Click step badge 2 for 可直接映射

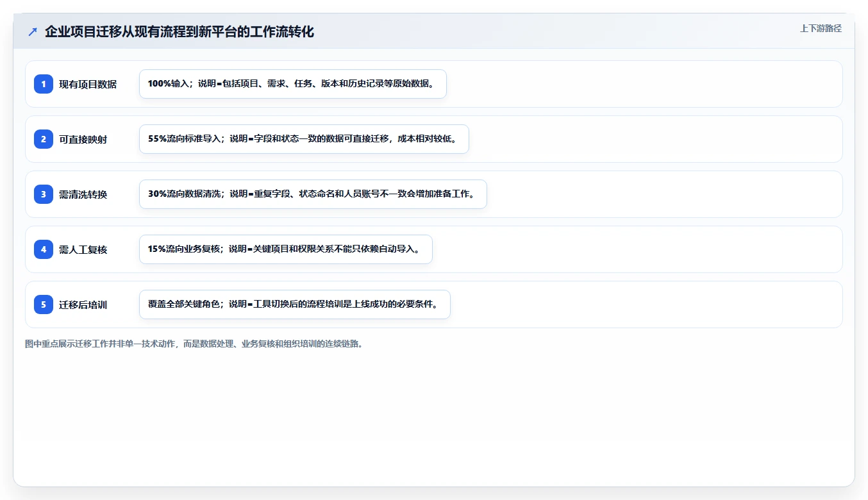[x=44, y=139]
